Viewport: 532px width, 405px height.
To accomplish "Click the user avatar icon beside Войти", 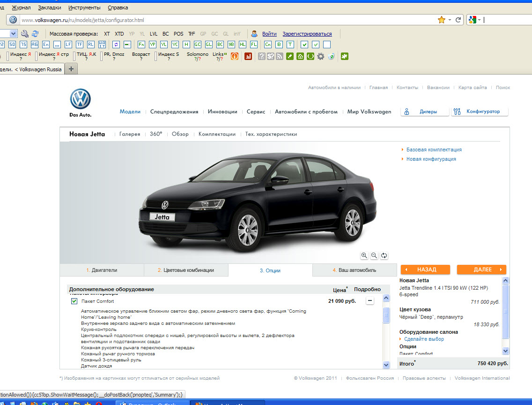I will (x=254, y=34).
